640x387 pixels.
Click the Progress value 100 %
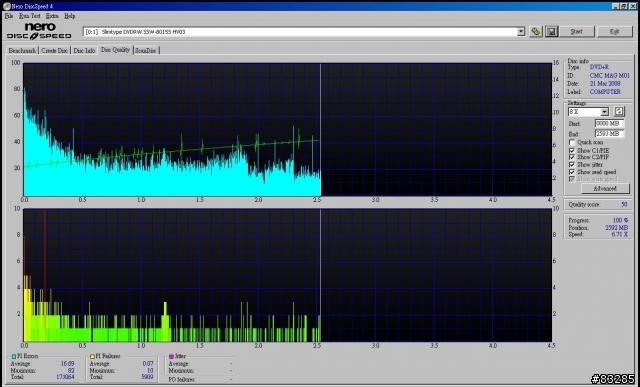[x=620, y=220]
